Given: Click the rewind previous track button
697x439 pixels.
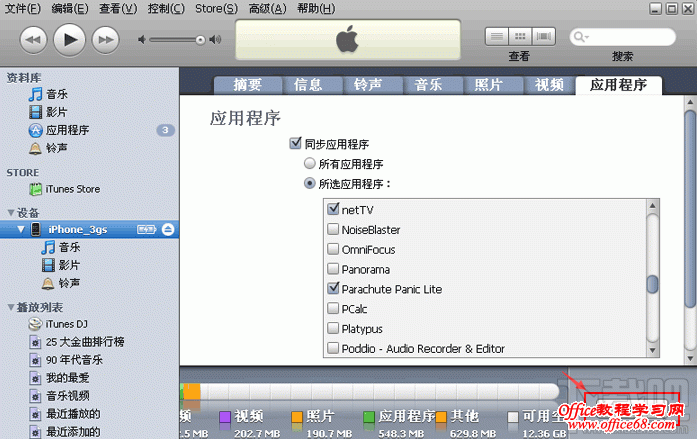Looking at the screenshot, I should [33, 40].
